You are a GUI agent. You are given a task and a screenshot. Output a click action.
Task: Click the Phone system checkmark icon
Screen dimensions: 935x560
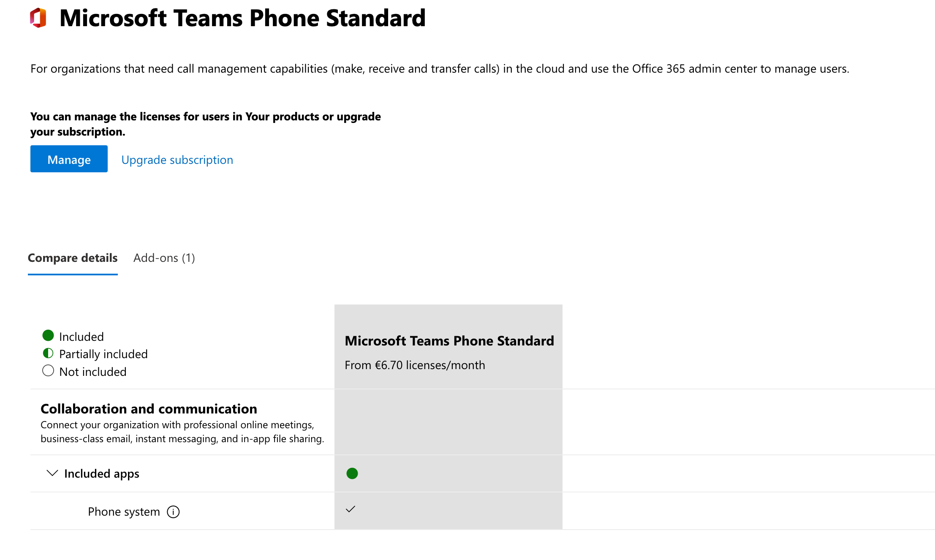[351, 509]
